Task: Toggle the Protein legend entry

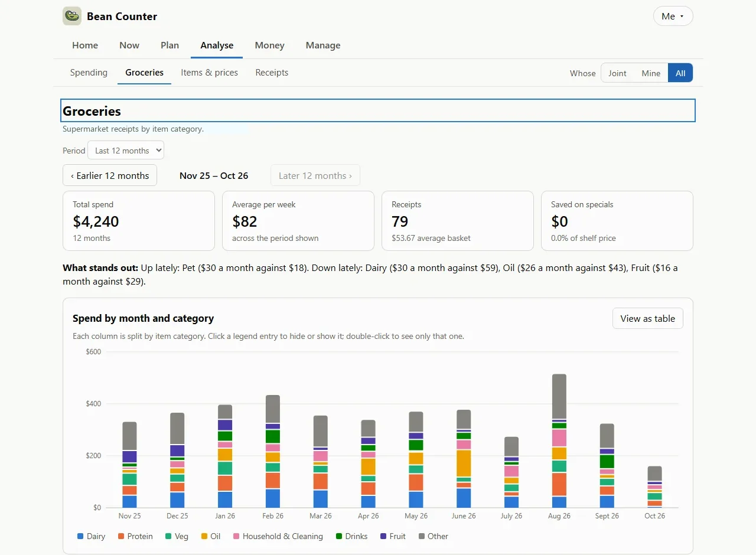Action: tap(135, 536)
